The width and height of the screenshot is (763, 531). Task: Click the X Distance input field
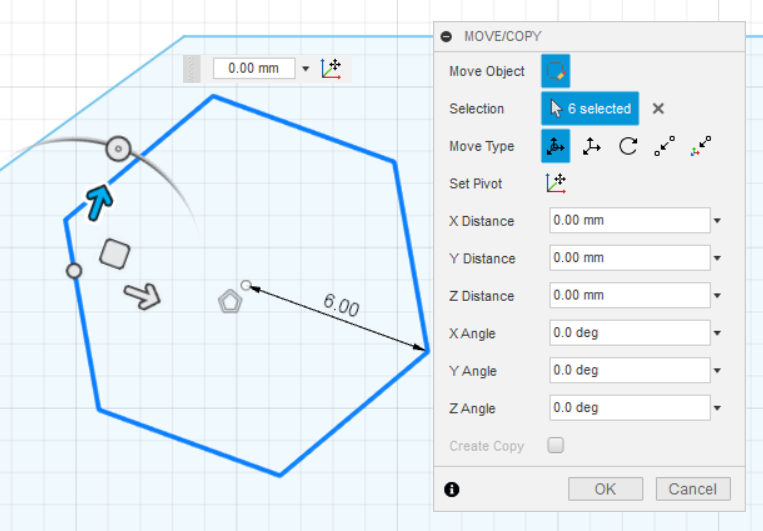pos(630,220)
